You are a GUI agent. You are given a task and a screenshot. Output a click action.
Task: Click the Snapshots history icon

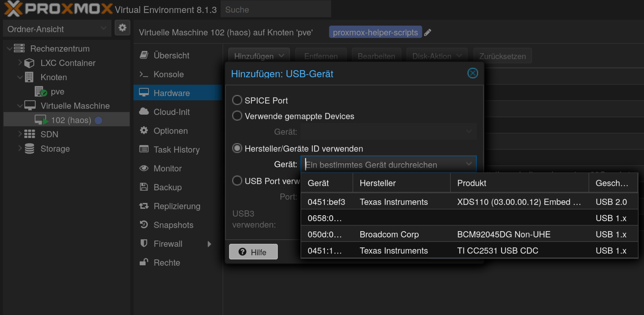coord(144,224)
